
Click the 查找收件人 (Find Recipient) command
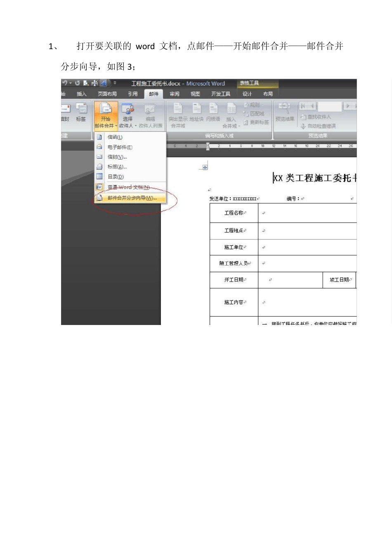tap(316, 117)
